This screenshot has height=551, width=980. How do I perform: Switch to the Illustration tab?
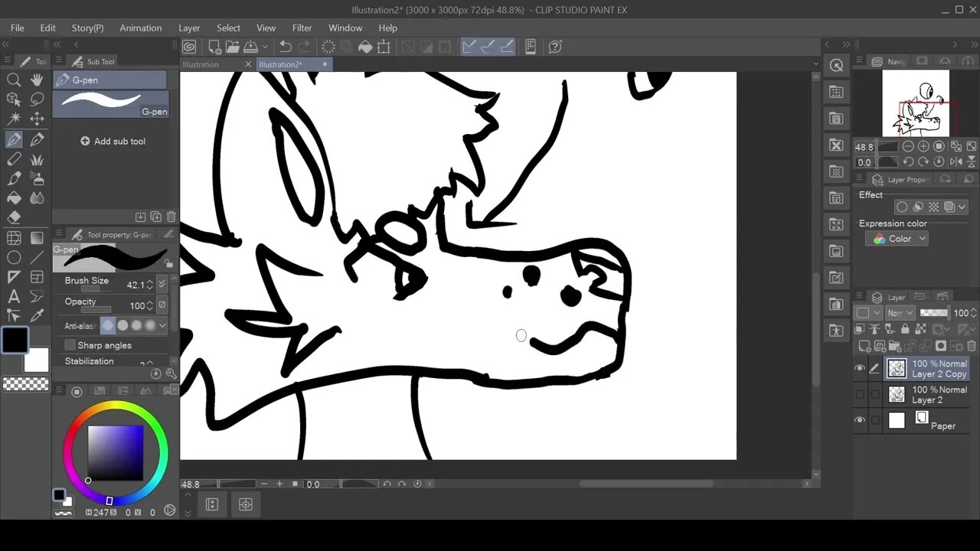click(x=201, y=64)
